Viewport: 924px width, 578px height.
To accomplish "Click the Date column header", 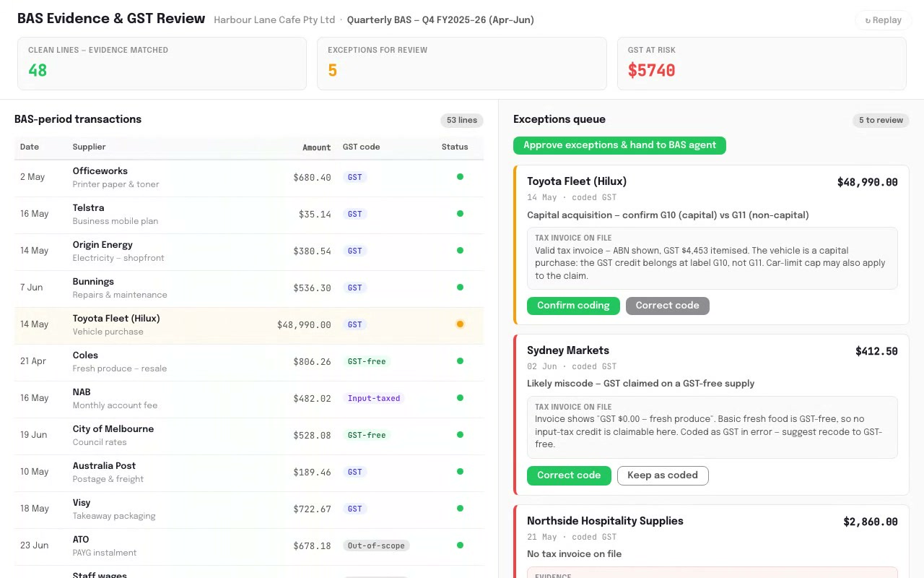I will pyautogui.click(x=30, y=147).
